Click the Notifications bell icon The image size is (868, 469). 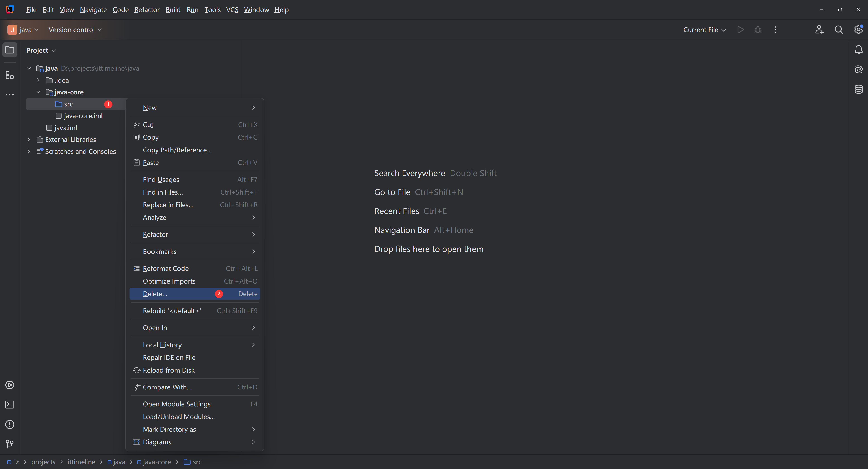pyautogui.click(x=858, y=50)
